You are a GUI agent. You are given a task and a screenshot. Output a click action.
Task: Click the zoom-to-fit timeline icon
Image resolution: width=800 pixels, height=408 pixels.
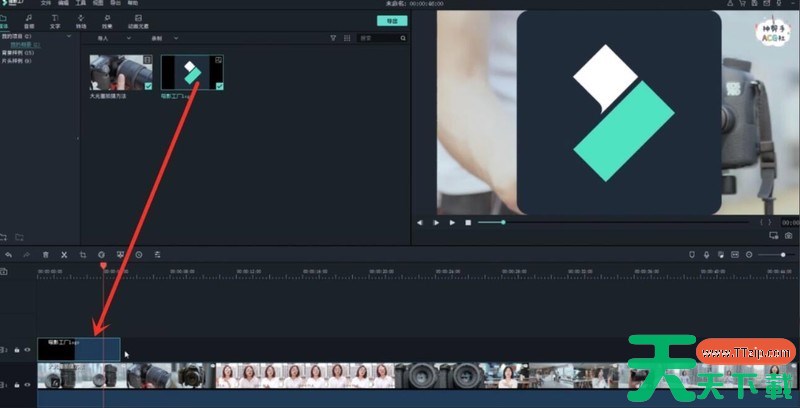point(735,254)
